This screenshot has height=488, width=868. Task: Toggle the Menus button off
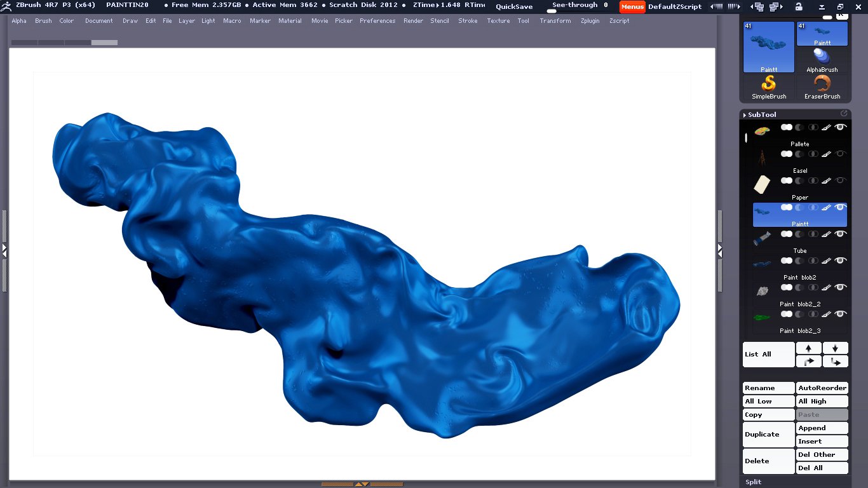point(632,7)
